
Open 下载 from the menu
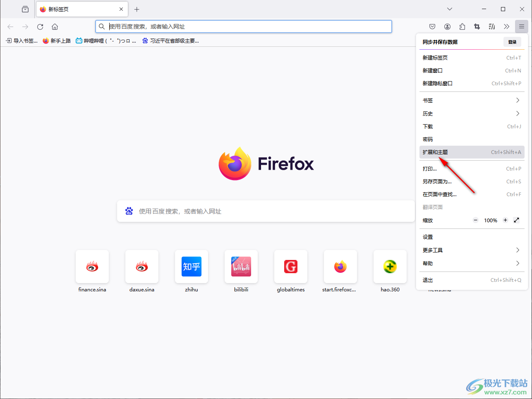click(472, 126)
